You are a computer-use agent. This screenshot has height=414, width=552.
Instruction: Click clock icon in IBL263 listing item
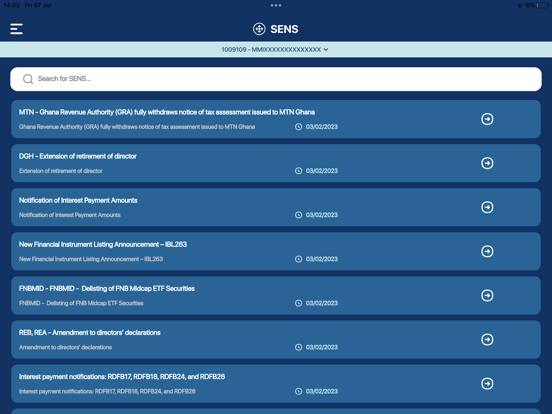pyautogui.click(x=299, y=259)
